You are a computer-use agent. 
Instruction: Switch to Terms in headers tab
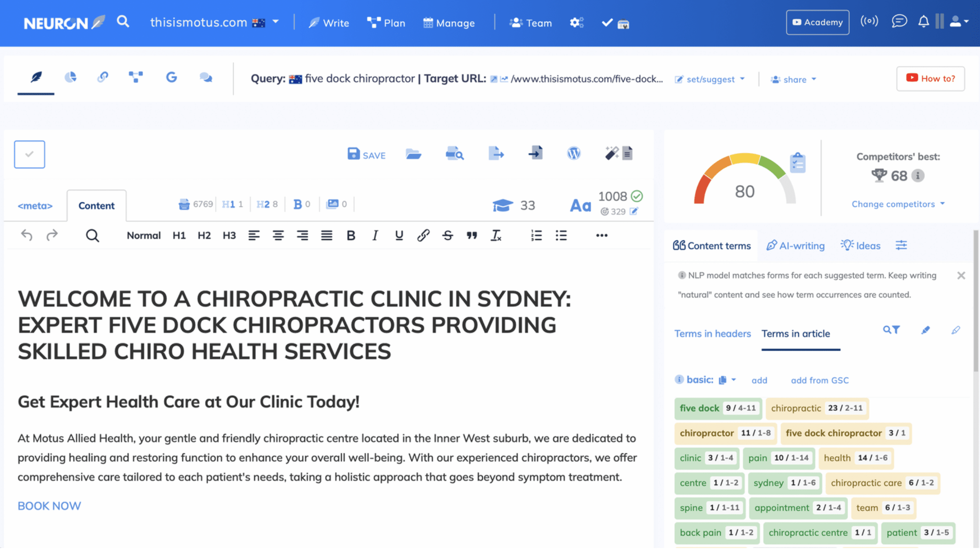tap(712, 334)
